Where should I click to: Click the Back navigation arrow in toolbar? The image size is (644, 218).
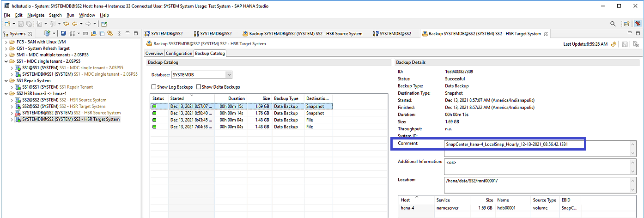pos(74,24)
